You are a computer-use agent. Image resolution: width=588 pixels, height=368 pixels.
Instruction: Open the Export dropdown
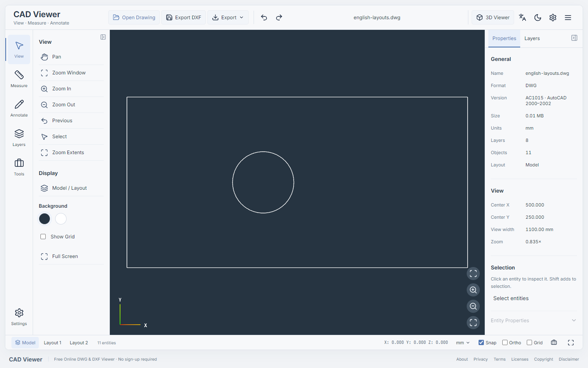click(x=228, y=18)
